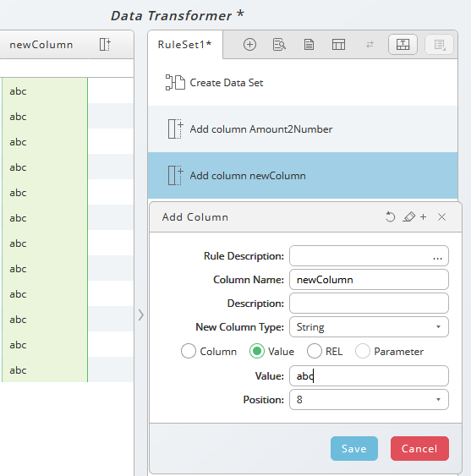Image resolution: width=471 pixels, height=476 pixels.
Task: Select the Add column Amount2Number rule
Action: (x=303, y=129)
